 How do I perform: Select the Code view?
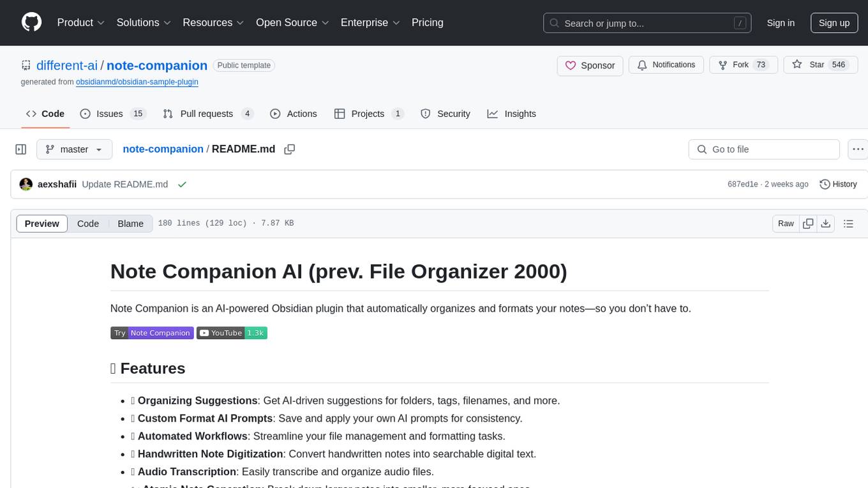[88, 224]
